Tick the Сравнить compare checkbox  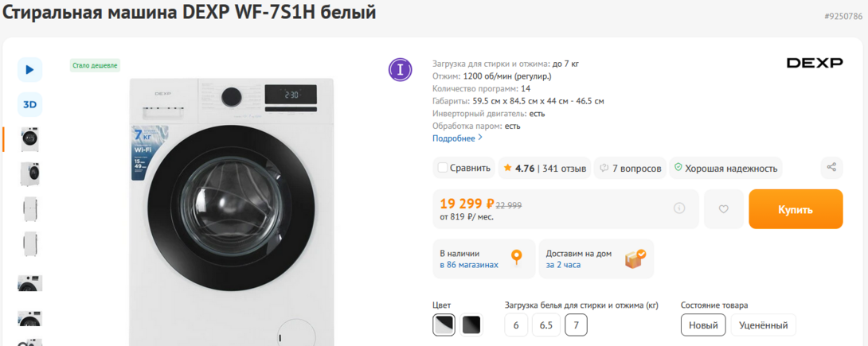click(x=443, y=168)
